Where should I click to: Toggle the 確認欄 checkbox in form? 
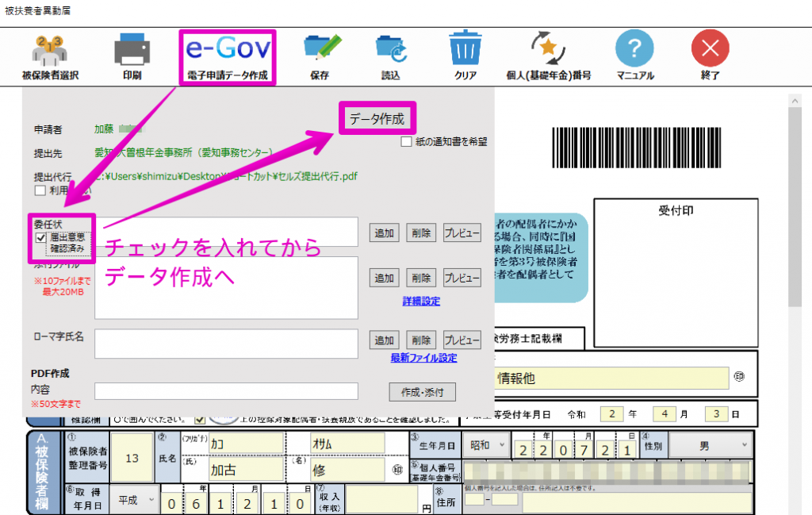pos(200,419)
